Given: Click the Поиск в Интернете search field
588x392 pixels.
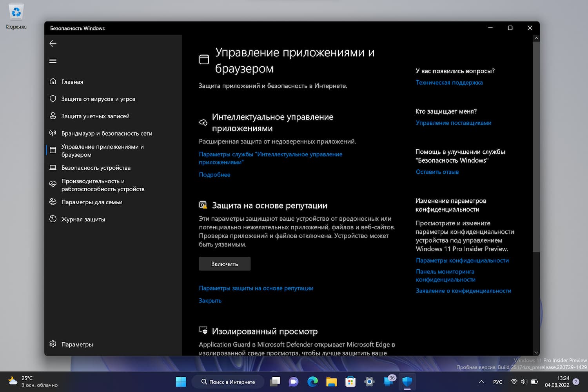Looking at the screenshot, I should click(228, 381).
